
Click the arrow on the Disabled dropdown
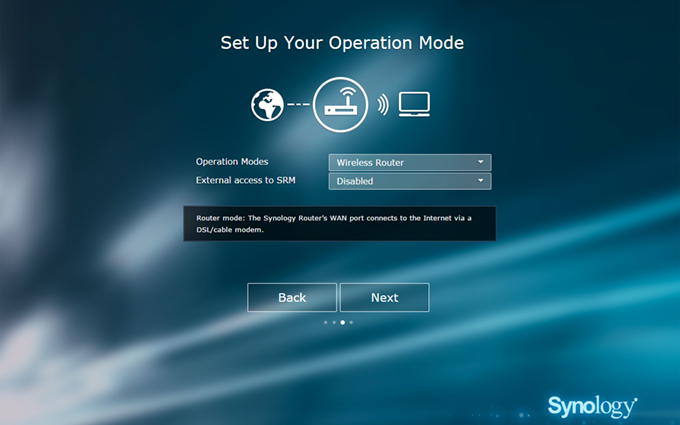(x=481, y=181)
